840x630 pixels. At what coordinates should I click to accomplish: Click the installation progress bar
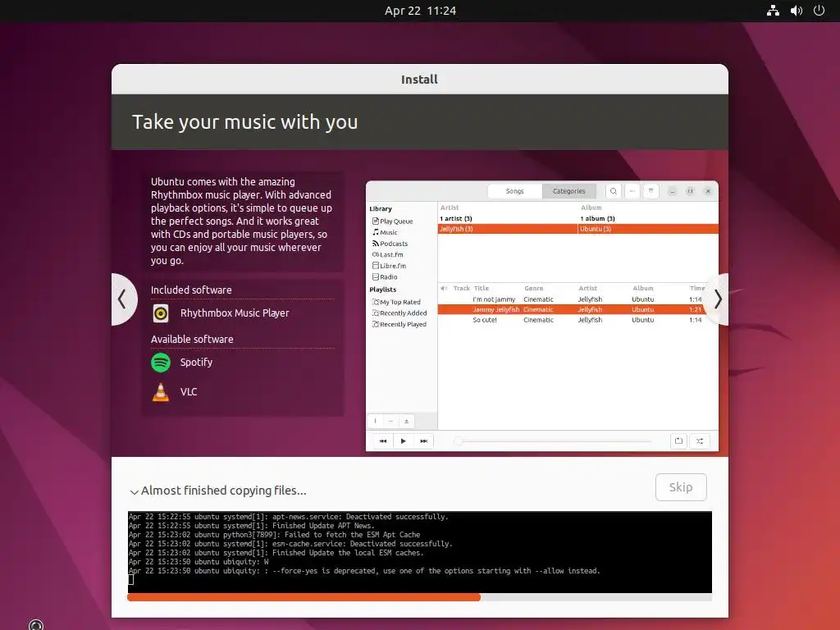(419, 597)
